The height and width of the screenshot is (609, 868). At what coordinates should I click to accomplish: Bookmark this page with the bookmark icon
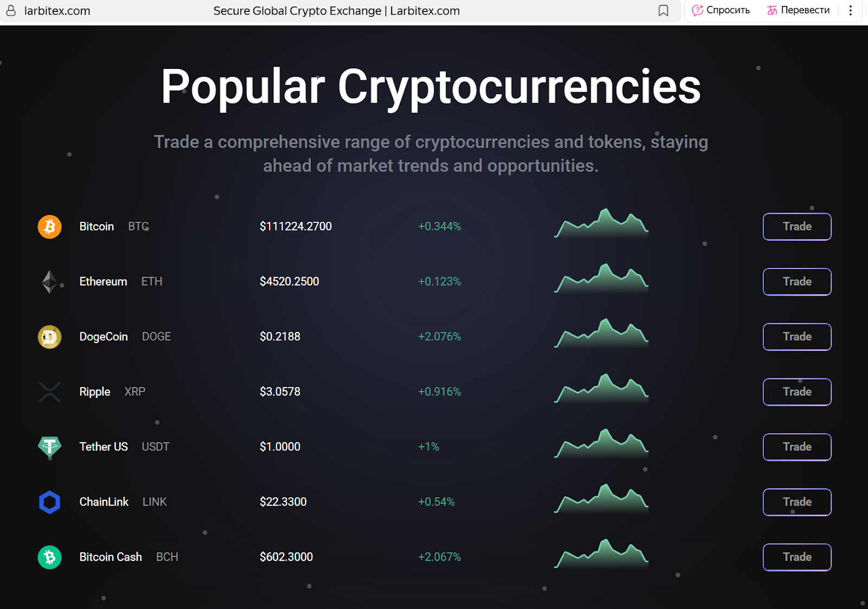tap(663, 11)
